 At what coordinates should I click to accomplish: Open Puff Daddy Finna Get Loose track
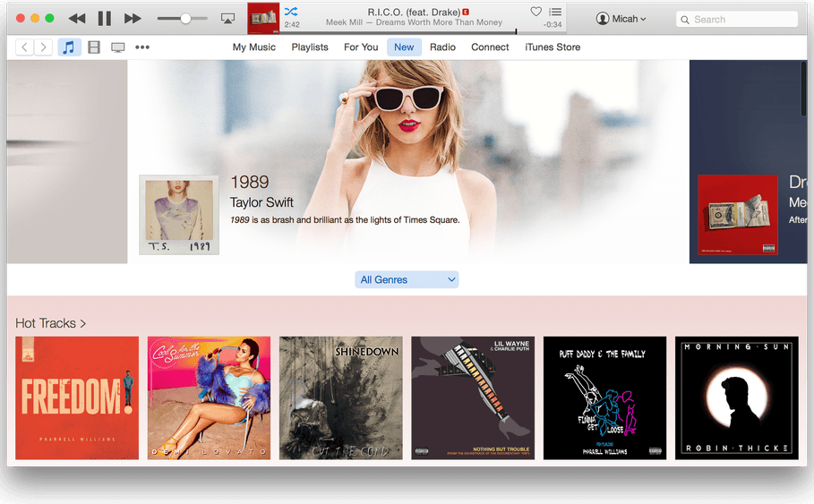(x=604, y=398)
